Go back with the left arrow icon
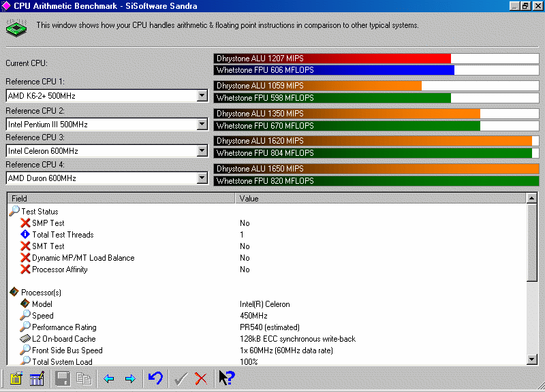 tap(109, 378)
